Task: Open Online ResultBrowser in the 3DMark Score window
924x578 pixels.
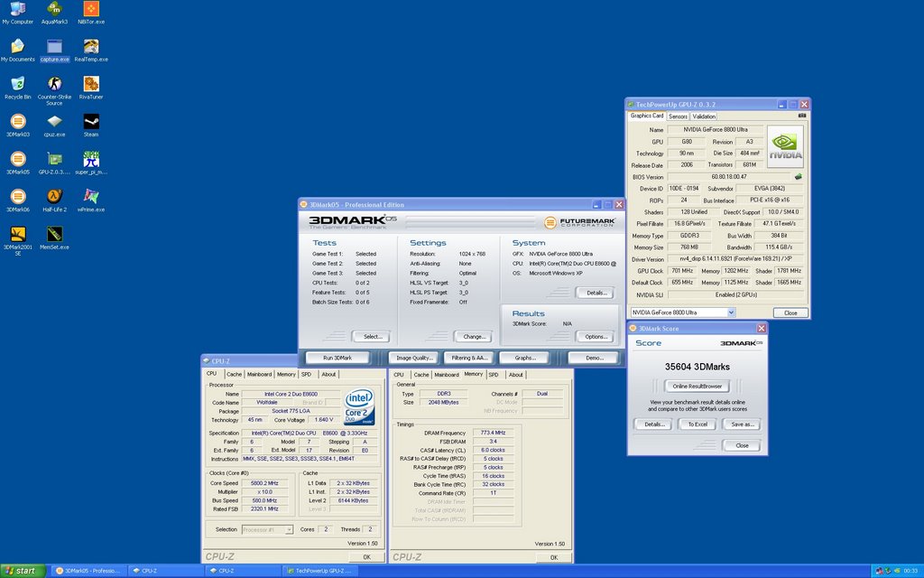Action: coord(698,387)
